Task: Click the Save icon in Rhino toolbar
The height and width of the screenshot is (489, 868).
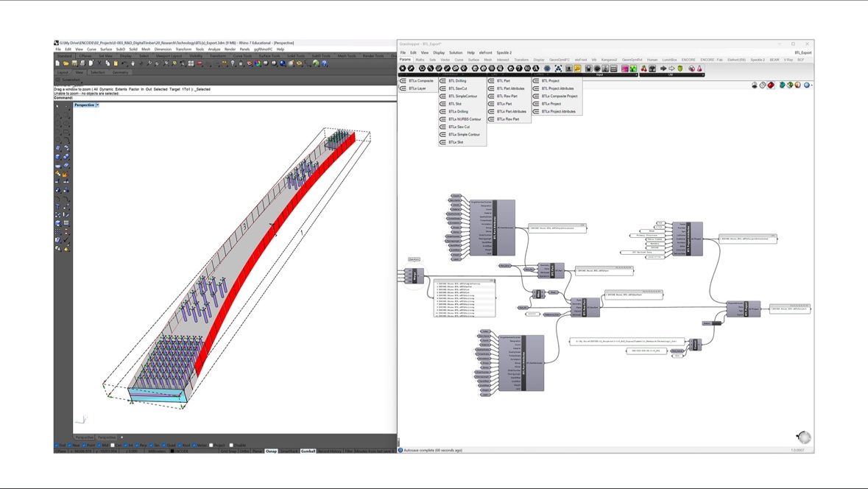Action: pyautogui.click(x=74, y=63)
